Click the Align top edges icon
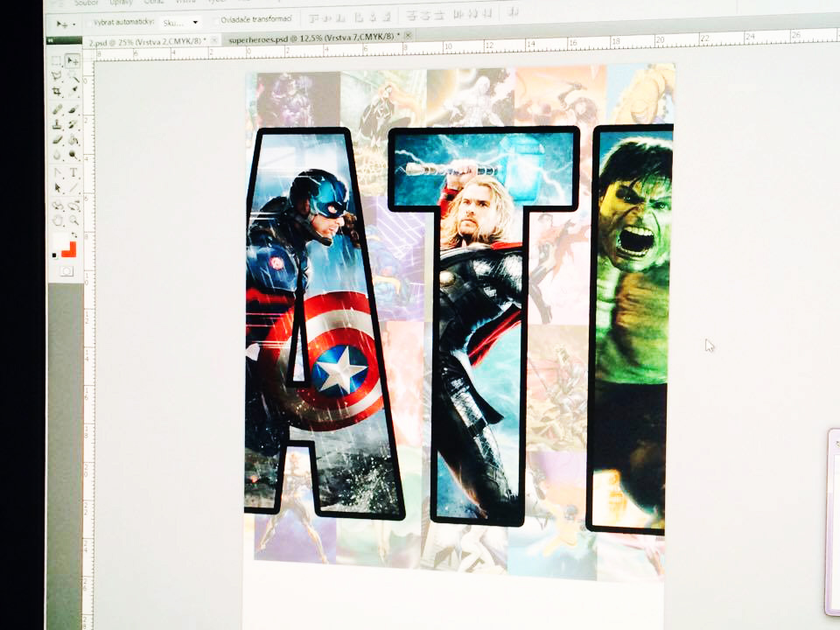840x630 pixels. pos(313,17)
